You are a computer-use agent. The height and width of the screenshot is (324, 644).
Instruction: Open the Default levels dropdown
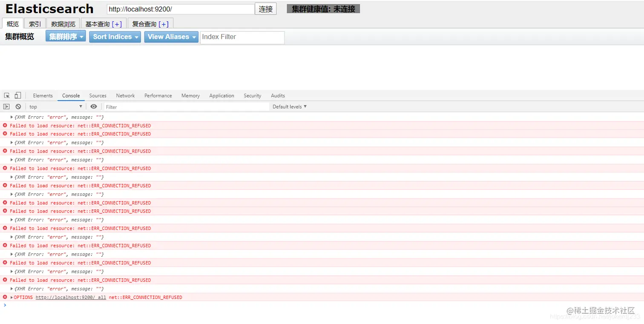pyautogui.click(x=290, y=106)
